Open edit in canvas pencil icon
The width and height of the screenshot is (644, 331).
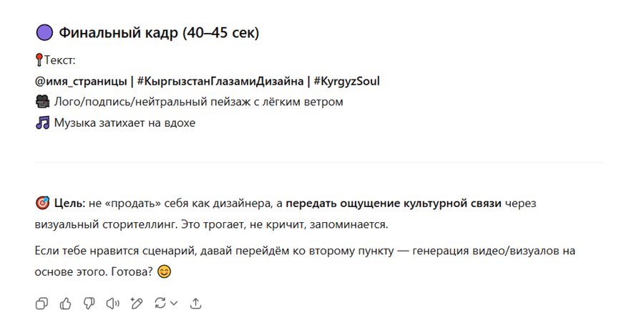pyautogui.click(x=136, y=303)
